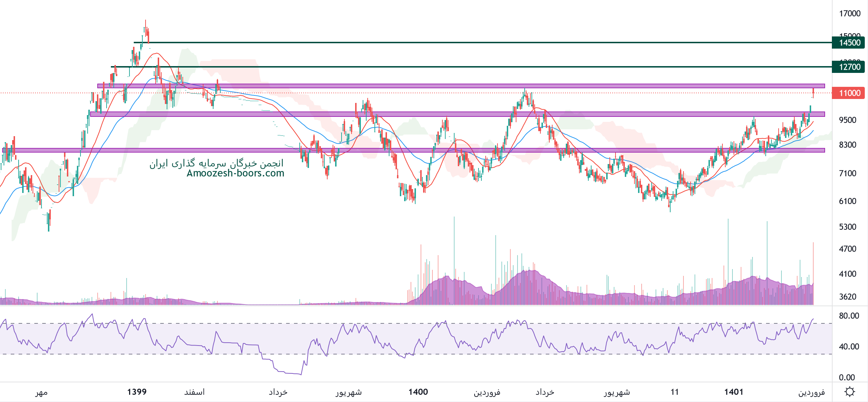Viewport: 868px width, 402px height.
Task: Click the اسفند month label on time axis
Action: point(194,392)
